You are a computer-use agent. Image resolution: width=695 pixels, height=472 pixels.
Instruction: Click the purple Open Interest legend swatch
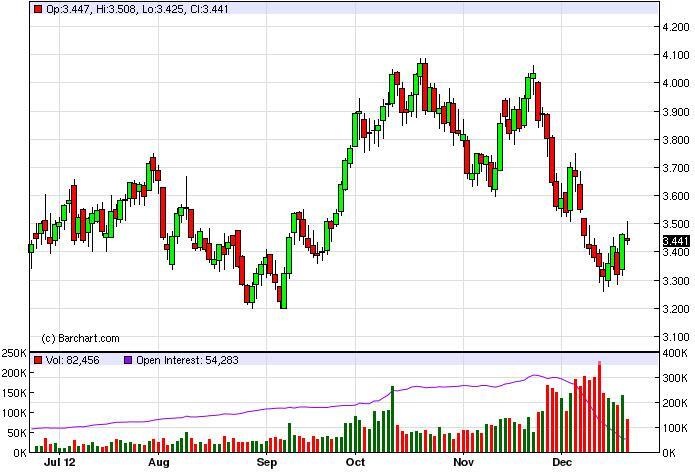pos(127,360)
